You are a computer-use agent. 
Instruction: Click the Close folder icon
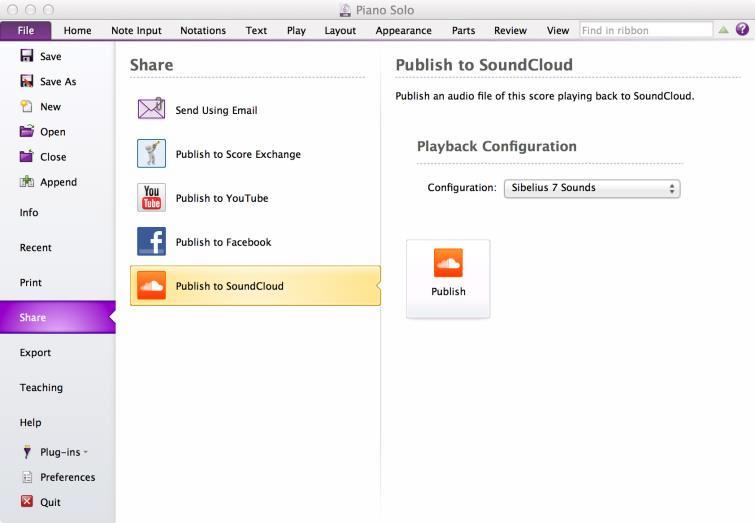pos(26,156)
